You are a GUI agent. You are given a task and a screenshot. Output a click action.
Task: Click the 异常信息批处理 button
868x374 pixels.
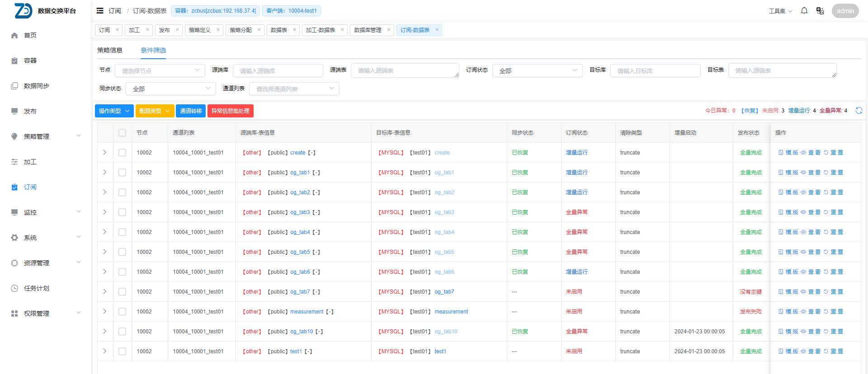(x=230, y=111)
